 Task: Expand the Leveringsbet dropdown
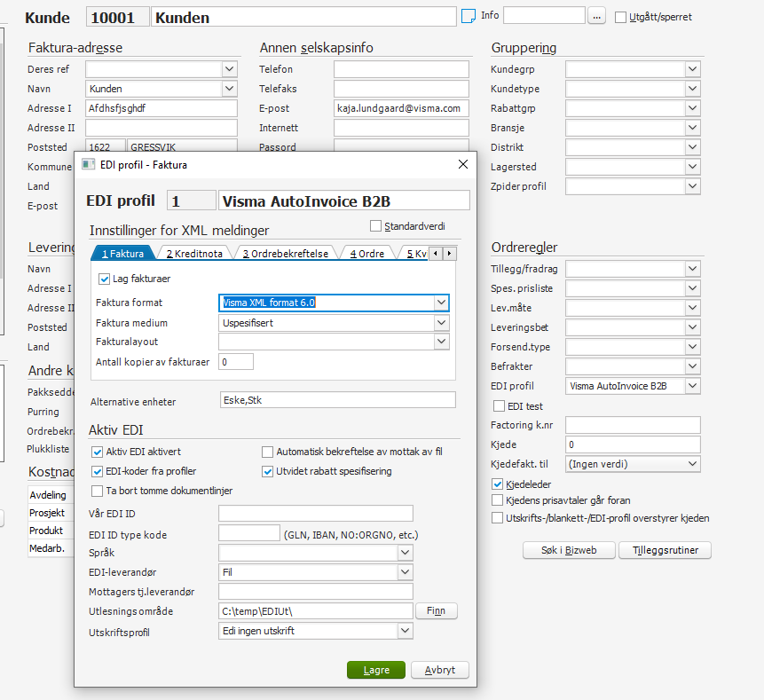[x=692, y=326]
